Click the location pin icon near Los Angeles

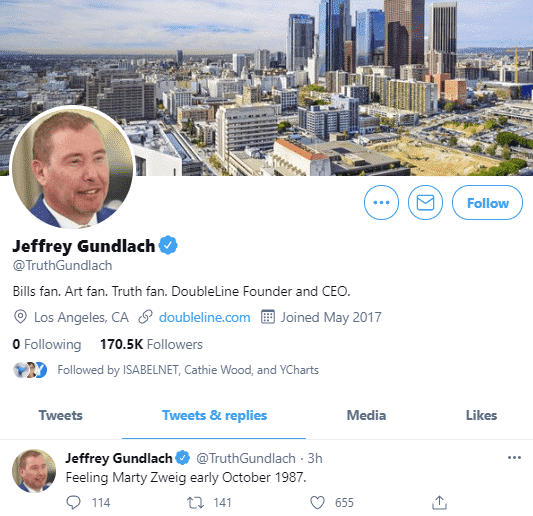pyautogui.click(x=20, y=317)
